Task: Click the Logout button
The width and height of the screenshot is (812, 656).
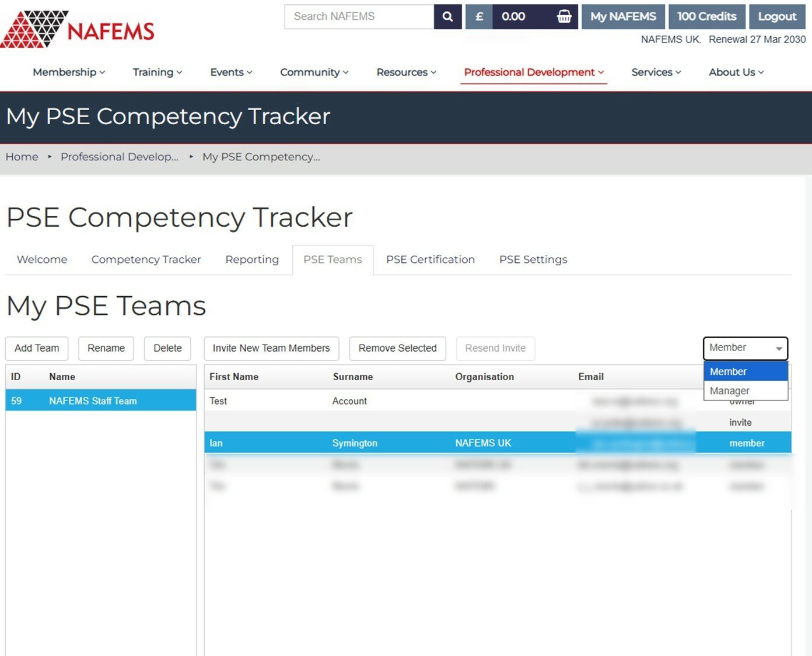Action: pyautogui.click(x=776, y=17)
